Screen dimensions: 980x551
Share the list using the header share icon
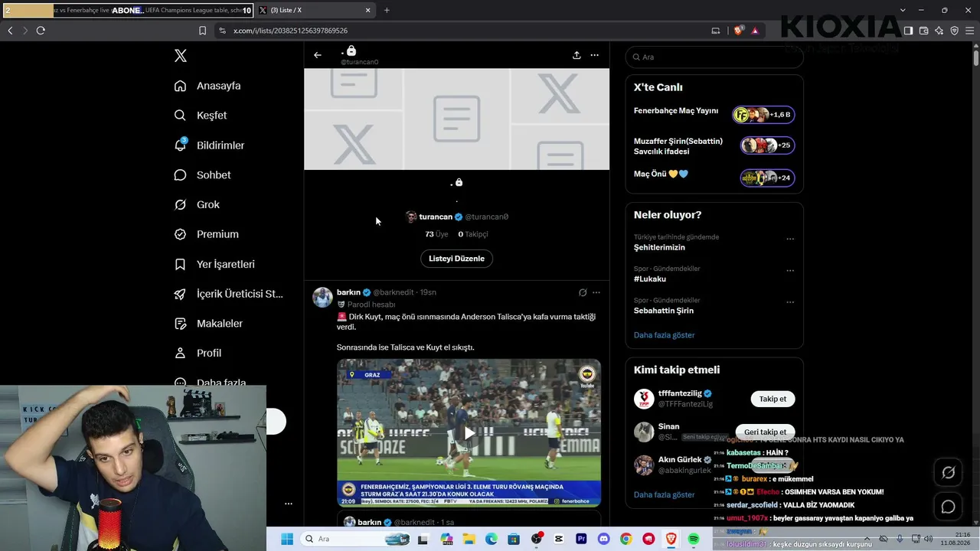pyautogui.click(x=577, y=55)
